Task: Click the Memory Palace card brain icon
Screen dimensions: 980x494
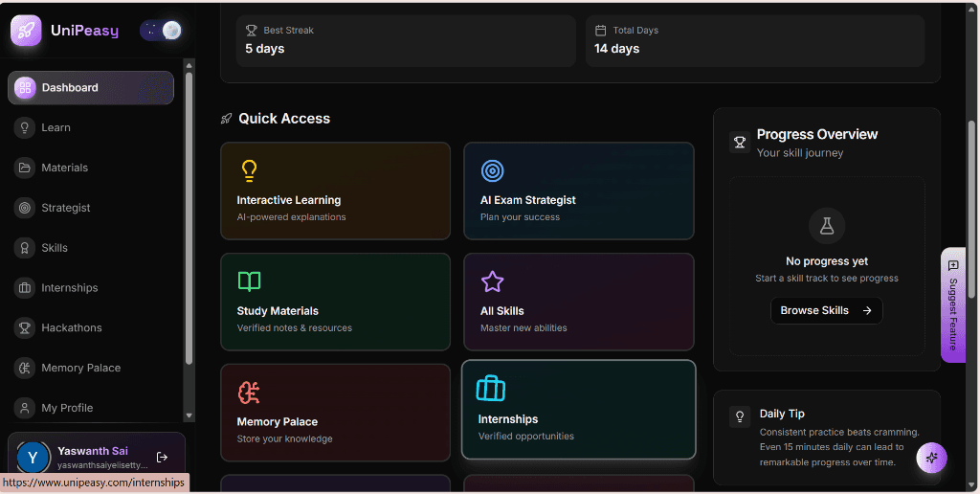Action: click(249, 393)
